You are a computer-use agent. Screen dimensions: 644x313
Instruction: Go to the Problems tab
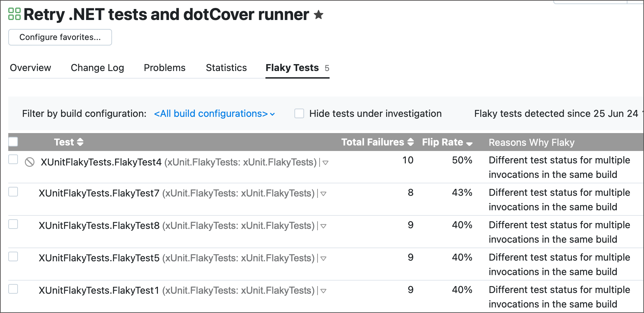point(164,68)
